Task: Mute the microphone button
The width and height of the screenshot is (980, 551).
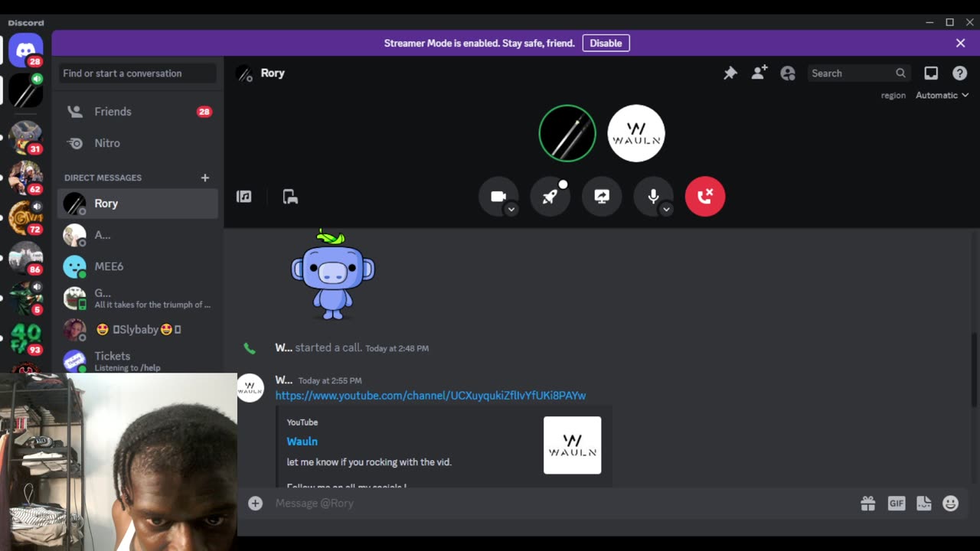Action: pos(653,197)
